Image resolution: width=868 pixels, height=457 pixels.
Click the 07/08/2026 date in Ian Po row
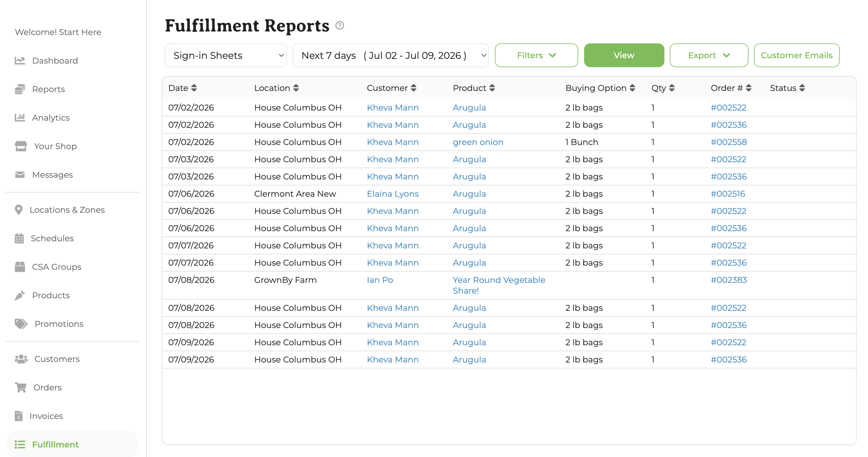[x=191, y=280]
